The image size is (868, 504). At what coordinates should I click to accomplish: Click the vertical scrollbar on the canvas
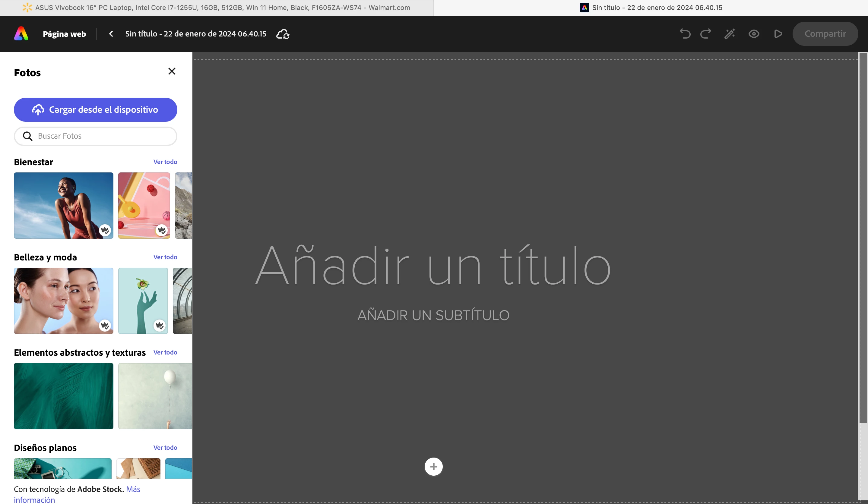[x=863, y=238]
